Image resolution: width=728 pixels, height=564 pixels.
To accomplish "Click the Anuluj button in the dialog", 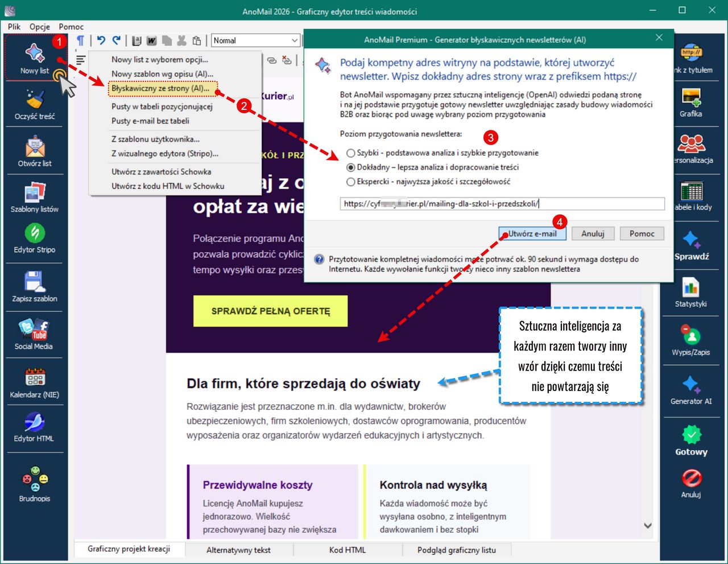I will point(593,234).
